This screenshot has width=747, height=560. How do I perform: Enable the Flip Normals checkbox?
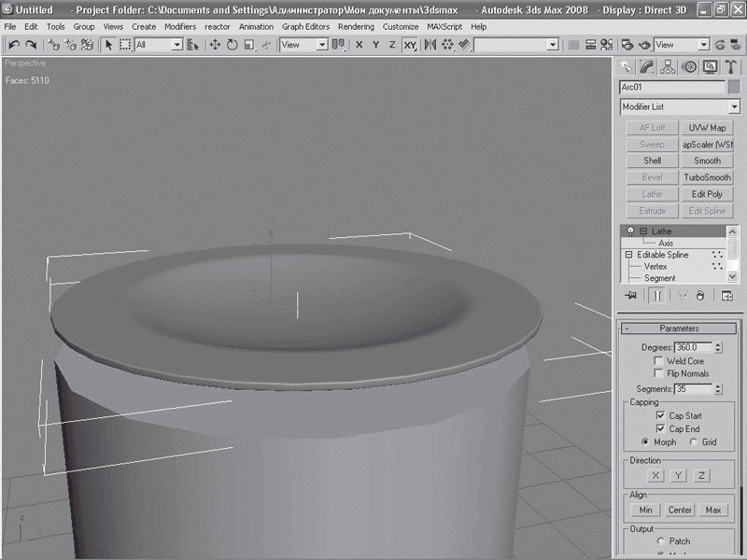tap(659, 373)
